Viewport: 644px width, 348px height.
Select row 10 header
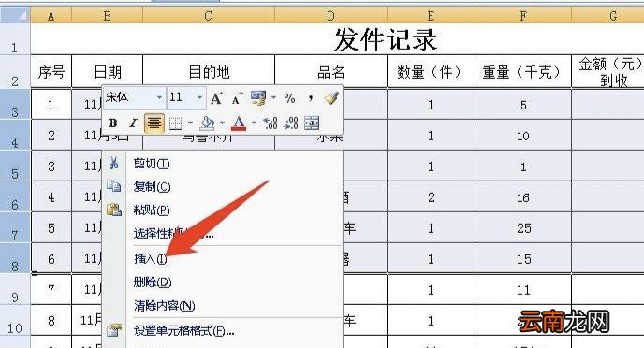[x=15, y=320]
